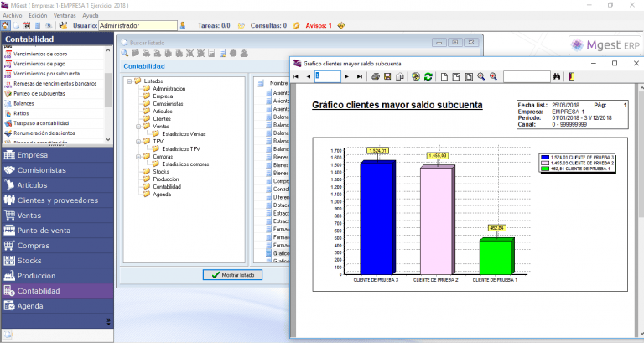Zoom out with the magnifier minus icon
This screenshot has height=343, width=644.
coord(481,77)
